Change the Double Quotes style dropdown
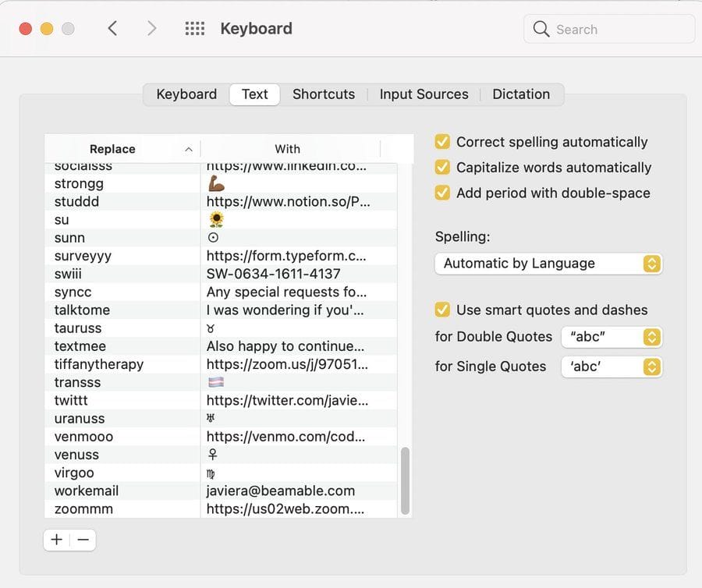The width and height of the screenshot is (702, 588). tap(612, 337)
